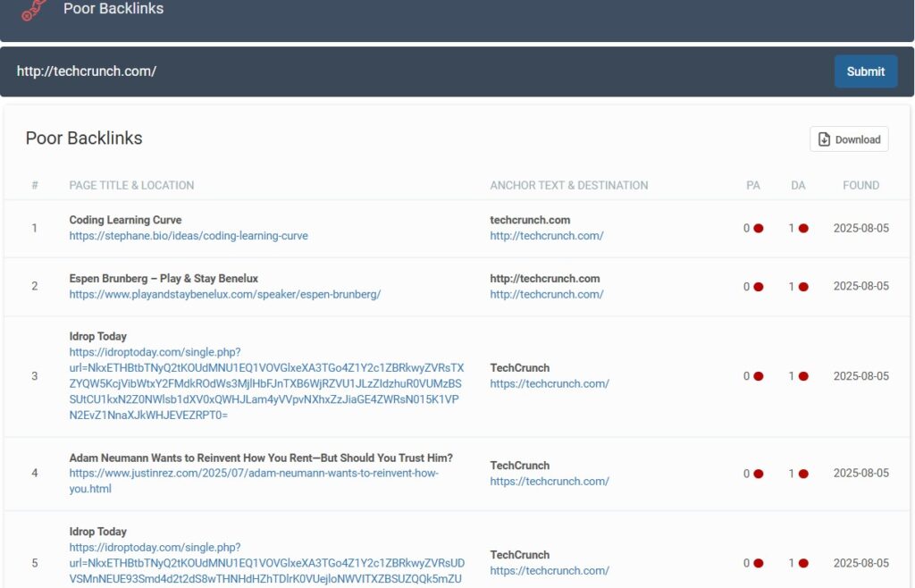Screen dimensions: 915x588
Task: Select the 'Coding Learning Curve' page title
Action: [x=125, y=220]
